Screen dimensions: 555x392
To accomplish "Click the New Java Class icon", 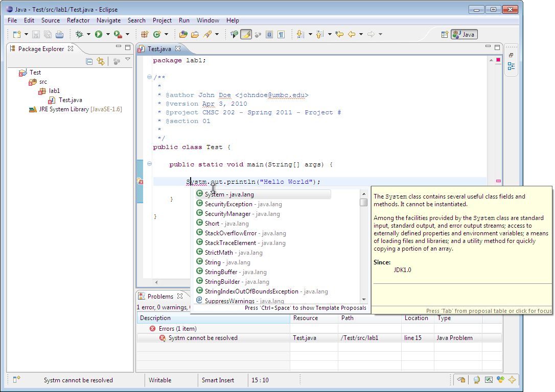I will pos(157,34).
